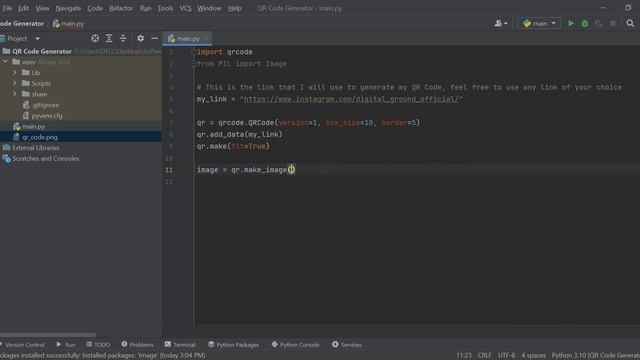Open the Python Console tool window
The image size is (640, 360).
point(295,345)
